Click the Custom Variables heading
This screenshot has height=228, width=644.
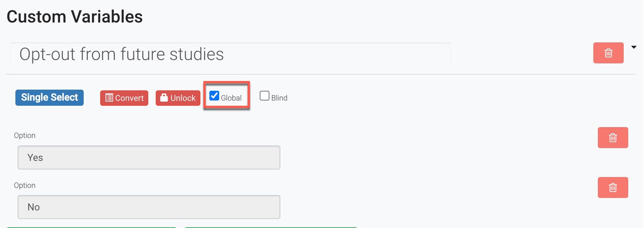75,17
